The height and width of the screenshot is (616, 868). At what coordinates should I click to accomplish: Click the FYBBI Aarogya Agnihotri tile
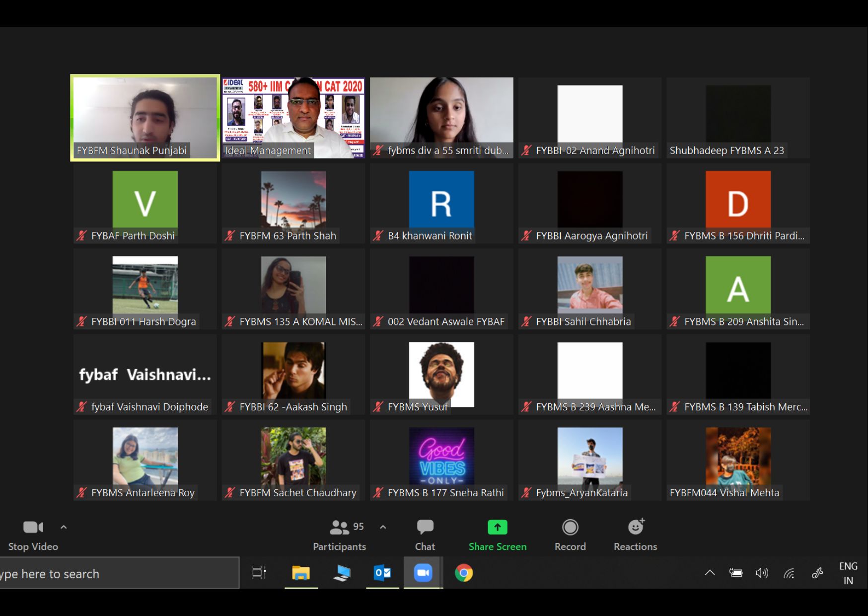(590, 203)
